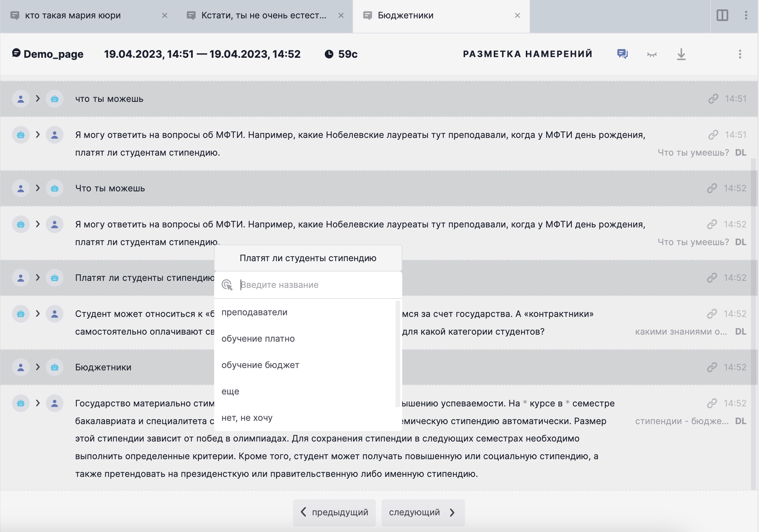This screenshot has height=532, width=759.
Task: Click the 'предыдущий' button
Action: [x=335, y=512]
